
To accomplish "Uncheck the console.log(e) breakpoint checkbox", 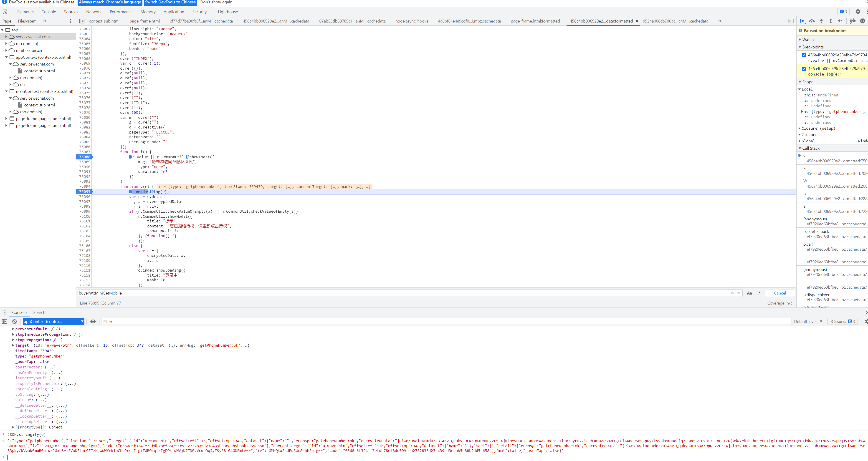I will pyautogui.click(x=804, y=69).
